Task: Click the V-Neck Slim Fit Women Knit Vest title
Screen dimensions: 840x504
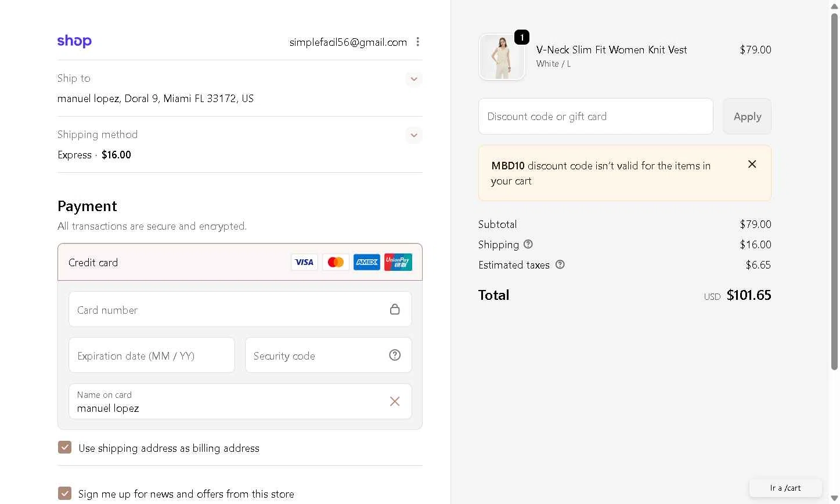Action: tap(611, 50)
